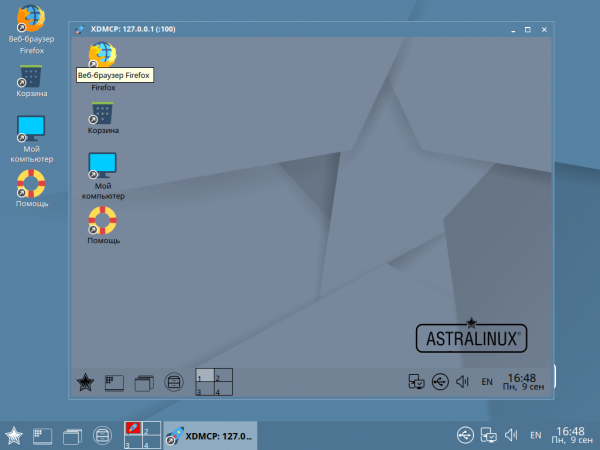Click the file manager icon on the host taskbar
Viewport: 600px width, 450px height.
[101, 435]
